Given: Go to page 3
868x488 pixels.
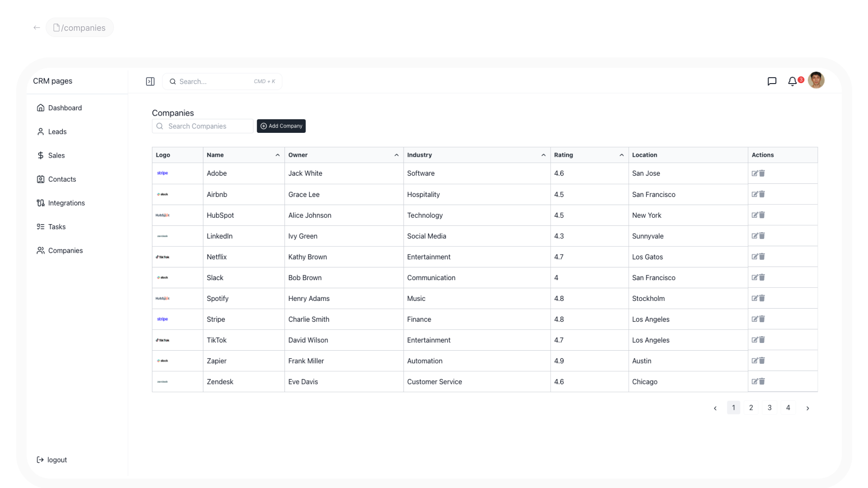Looking at the screenshot, I should 769,408.
